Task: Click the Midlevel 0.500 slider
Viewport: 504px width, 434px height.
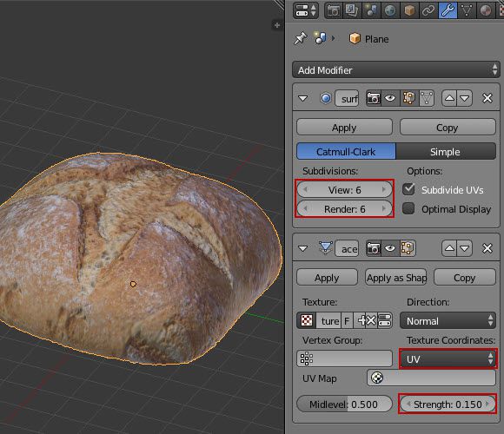Action: pos(344,404)
